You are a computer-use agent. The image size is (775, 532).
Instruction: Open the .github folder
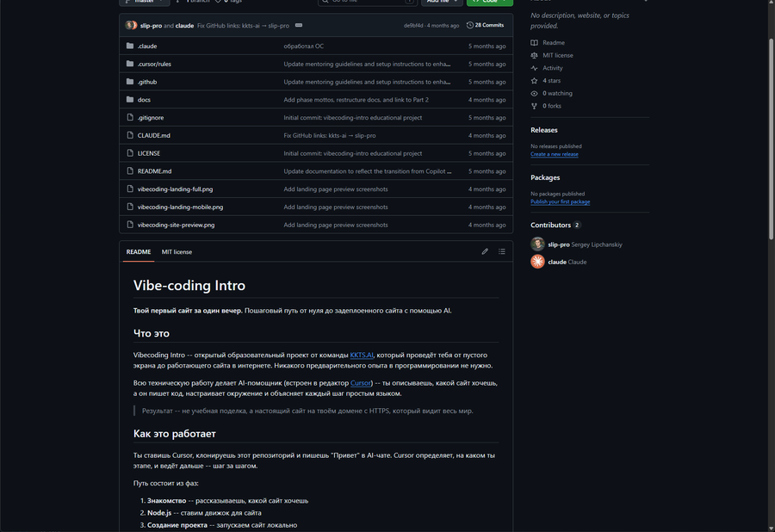146,82
